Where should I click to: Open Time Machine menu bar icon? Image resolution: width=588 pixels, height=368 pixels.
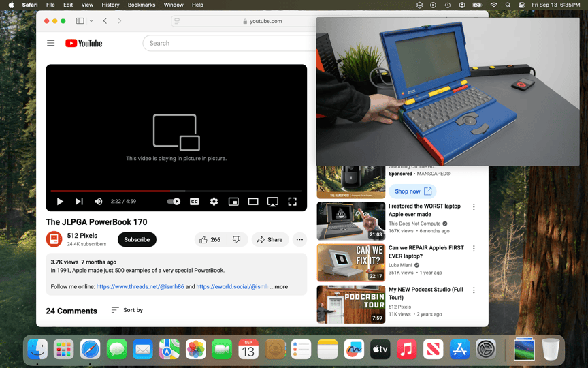coord(447,5)
